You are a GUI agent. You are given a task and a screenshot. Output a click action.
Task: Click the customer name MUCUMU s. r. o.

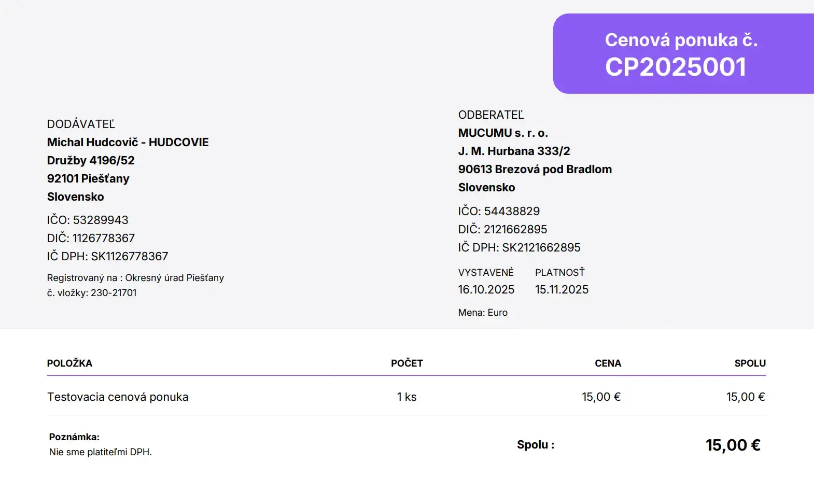point(502,133)
